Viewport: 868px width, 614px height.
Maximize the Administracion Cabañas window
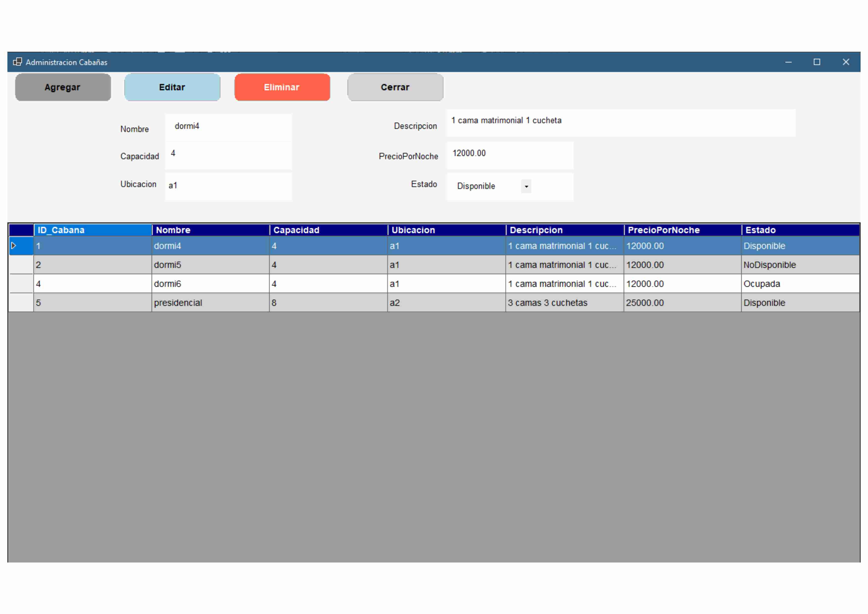(x=817, y=62)
